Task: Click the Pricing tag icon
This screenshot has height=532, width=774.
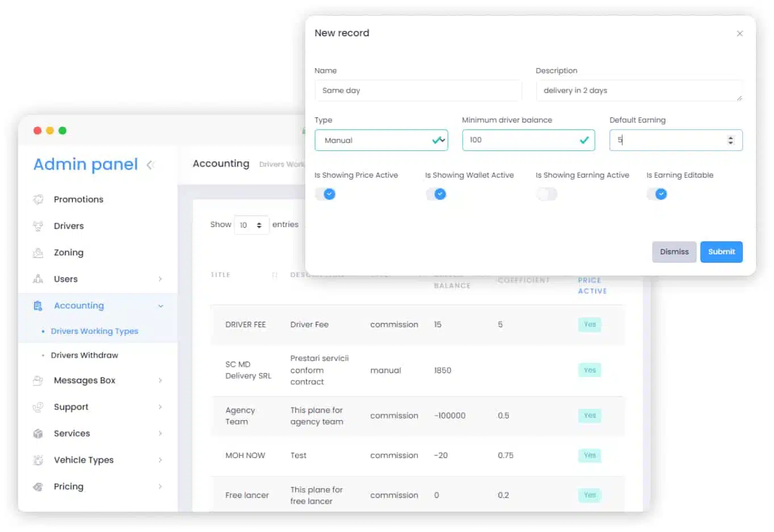Action: [x=38, y=487]
